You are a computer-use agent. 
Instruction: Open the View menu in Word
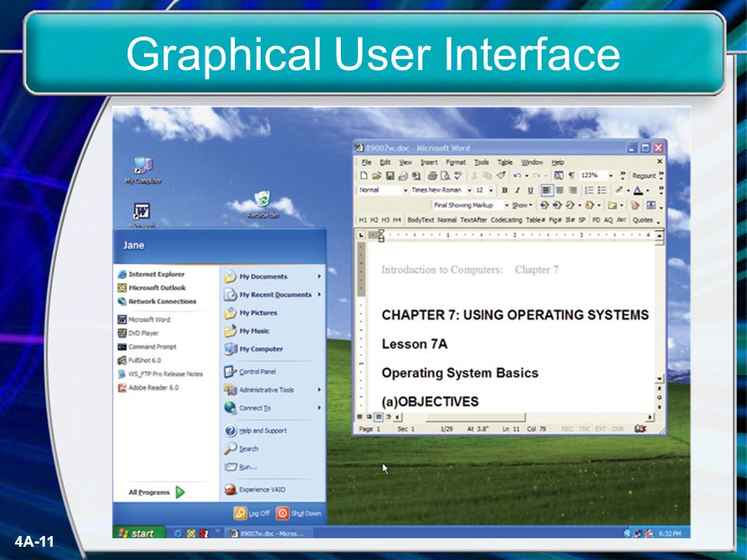405,163
